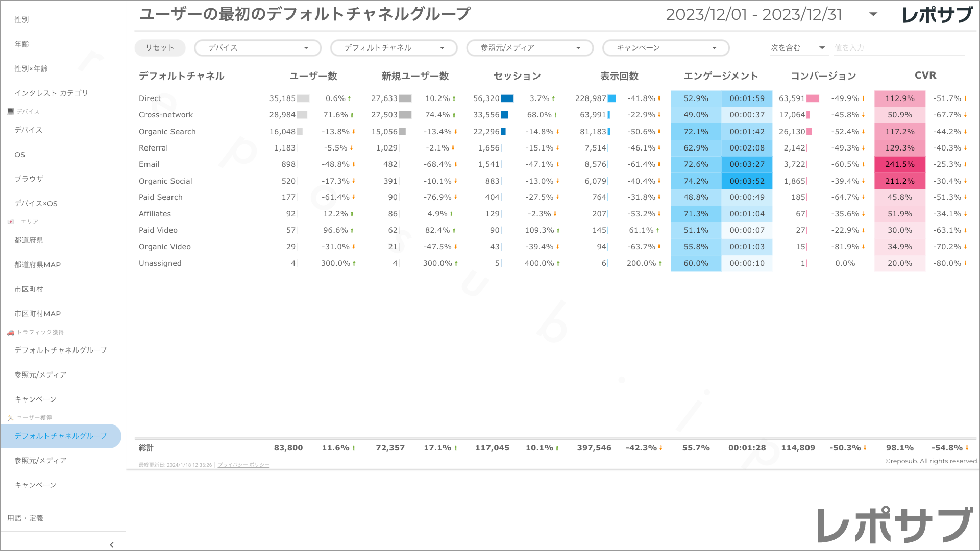Open the 次を含む condition selector
The height and width of the screenshot is (551, 980).
coord(798,48)
